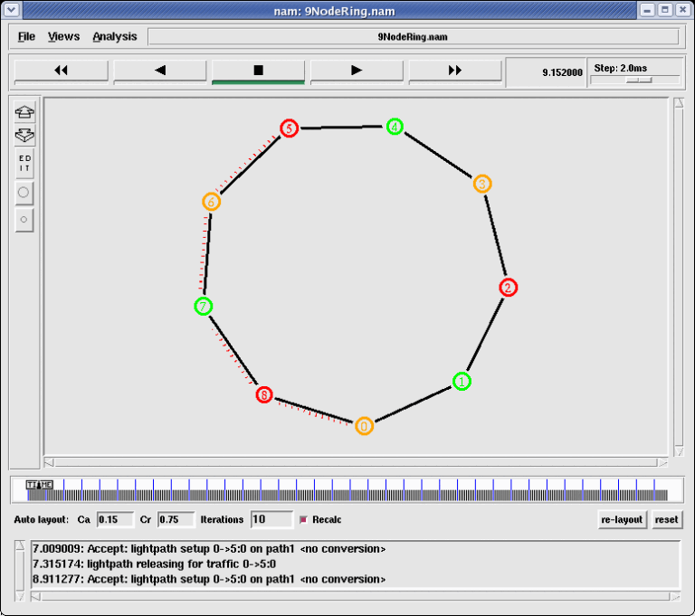This screenshot has height=616, width=695.
Task: Click the re-layout button
Action: point(622,519)
